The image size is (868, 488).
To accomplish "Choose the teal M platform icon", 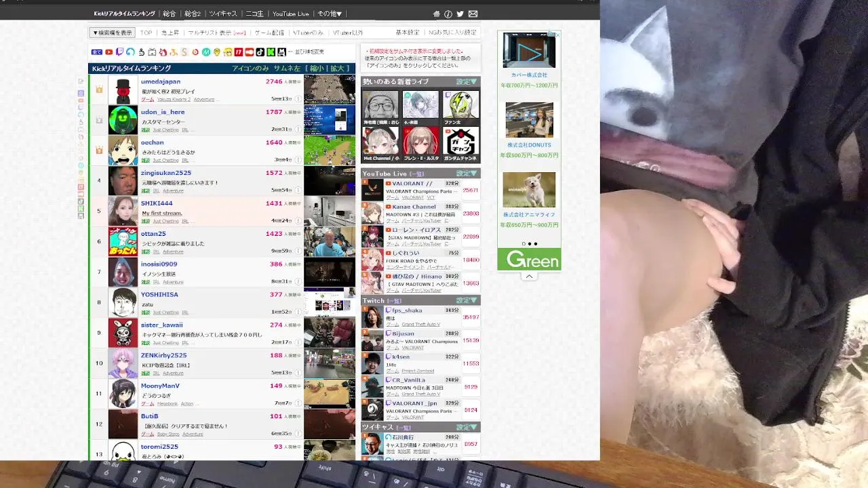I will click(206, 52).
